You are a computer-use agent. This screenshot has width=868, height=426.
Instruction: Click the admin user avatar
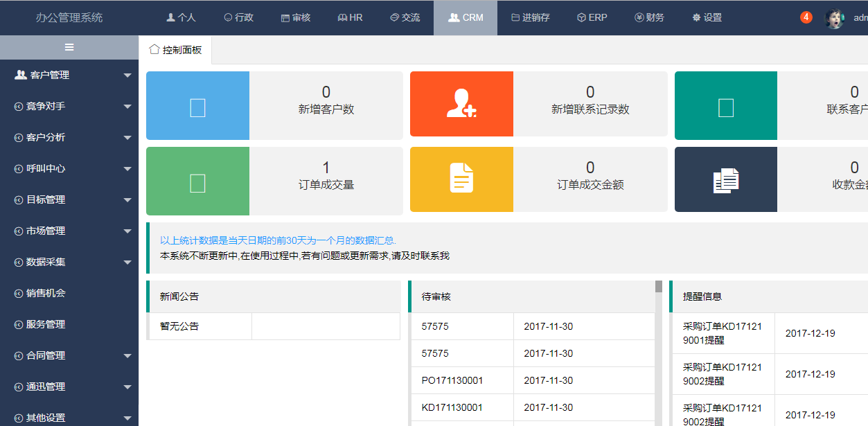click(x=834, y=18)
